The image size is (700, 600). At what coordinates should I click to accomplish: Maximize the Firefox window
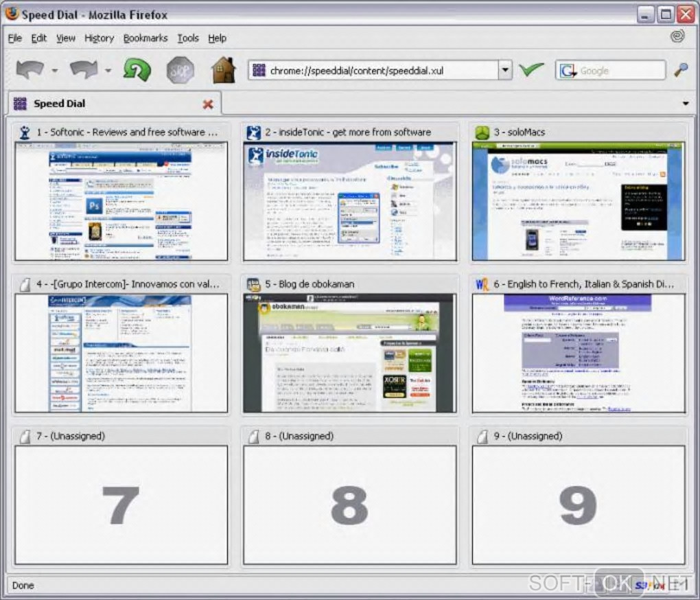[666, 14]
